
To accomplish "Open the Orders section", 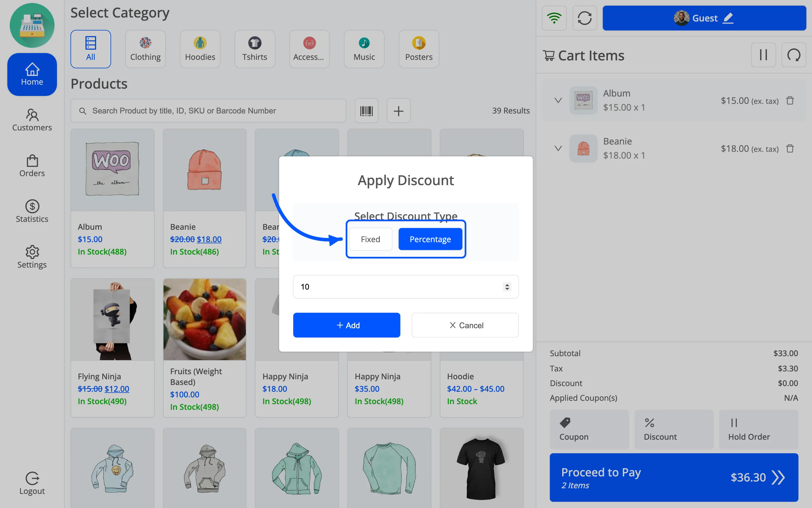I will pos(32,166).
